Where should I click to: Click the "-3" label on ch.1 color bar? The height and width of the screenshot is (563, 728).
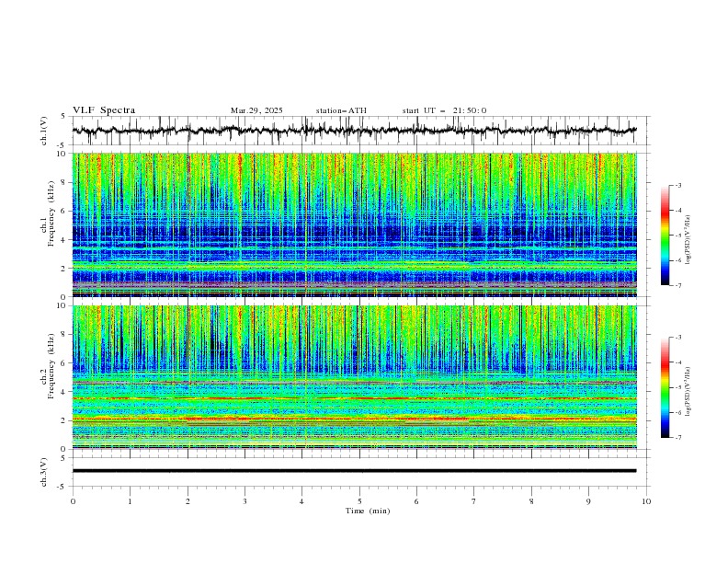pos(678,185)
